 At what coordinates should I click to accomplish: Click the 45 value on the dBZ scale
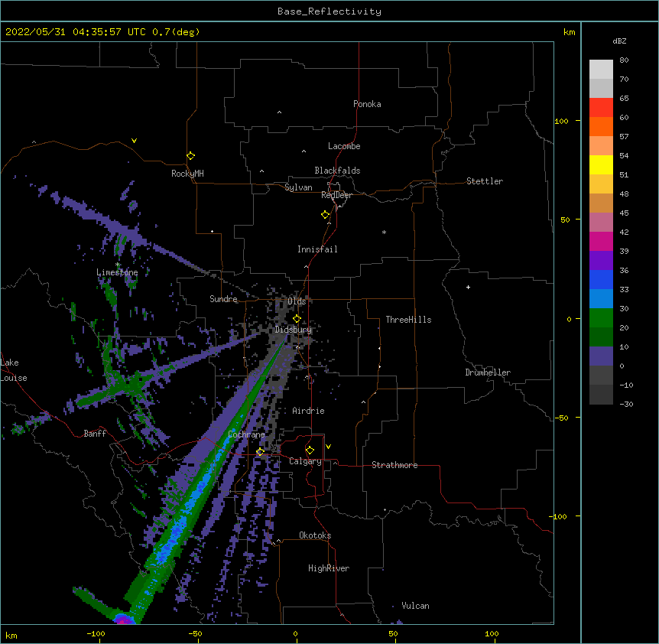624,213
